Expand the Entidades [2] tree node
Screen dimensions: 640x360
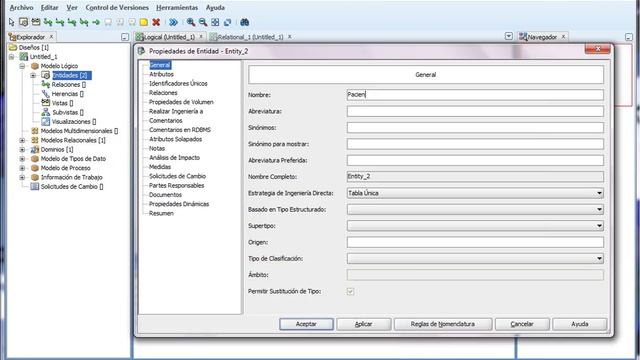33,75
